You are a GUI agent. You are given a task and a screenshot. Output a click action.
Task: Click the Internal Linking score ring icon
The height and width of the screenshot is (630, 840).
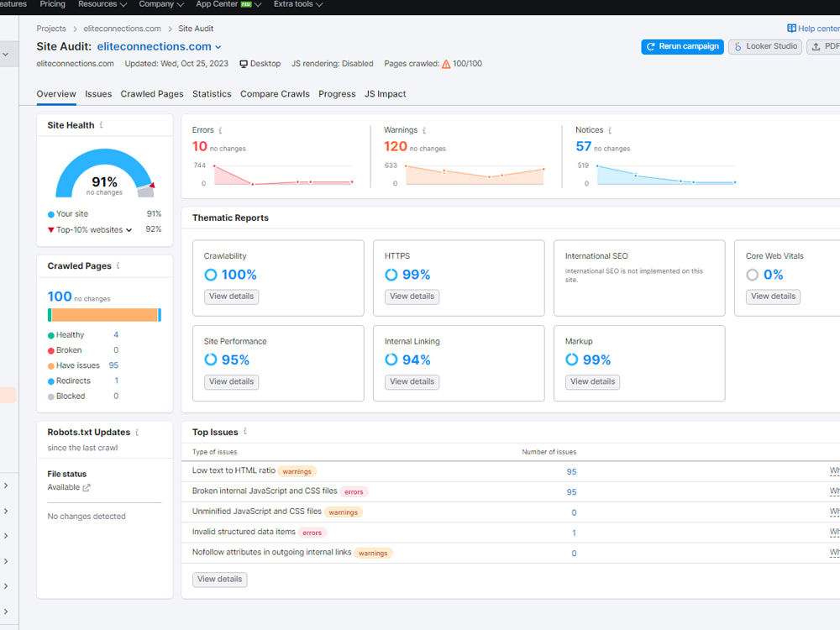coord(391,360)
